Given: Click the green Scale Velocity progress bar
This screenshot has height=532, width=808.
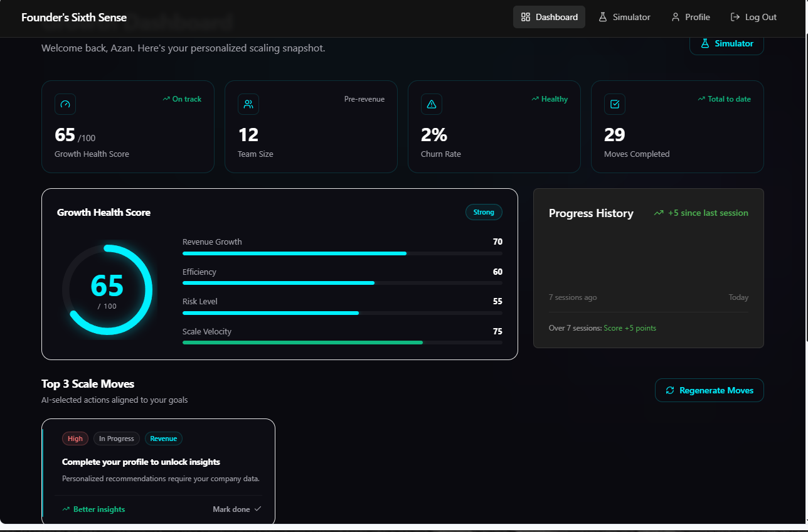Looking at the screenshot, I should click(x=343, y=343).
